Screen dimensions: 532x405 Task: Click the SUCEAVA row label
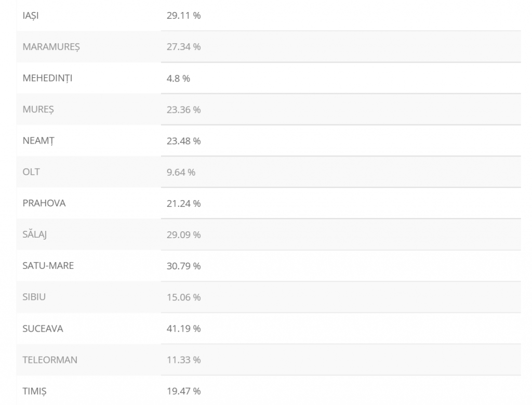[x=43, y=329]
